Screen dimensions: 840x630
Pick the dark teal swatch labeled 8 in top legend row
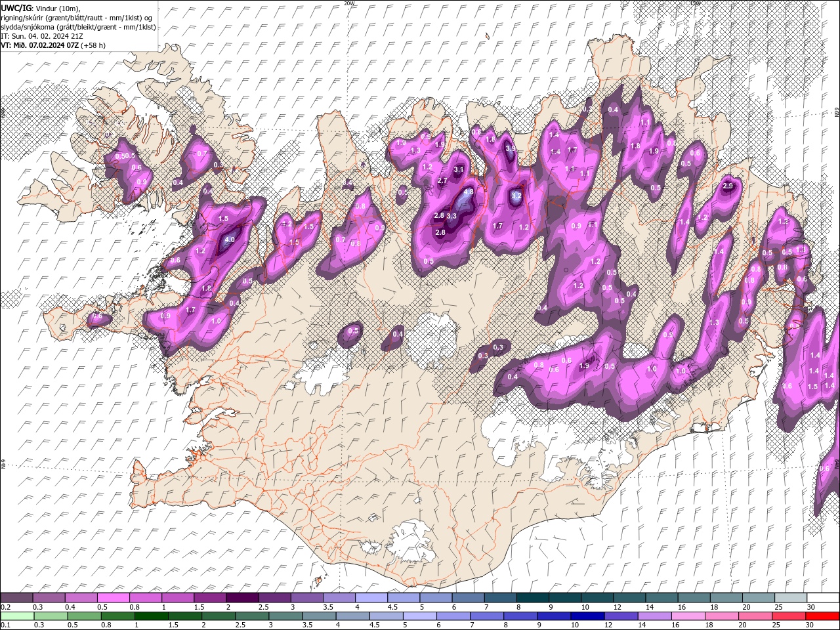click(x=533, y=598)
